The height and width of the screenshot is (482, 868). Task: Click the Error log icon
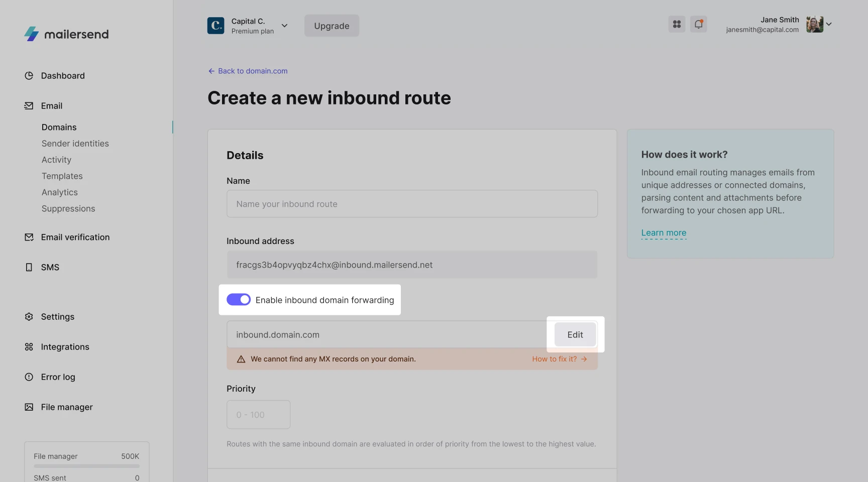pyautogui.click(x=29, y=377)
